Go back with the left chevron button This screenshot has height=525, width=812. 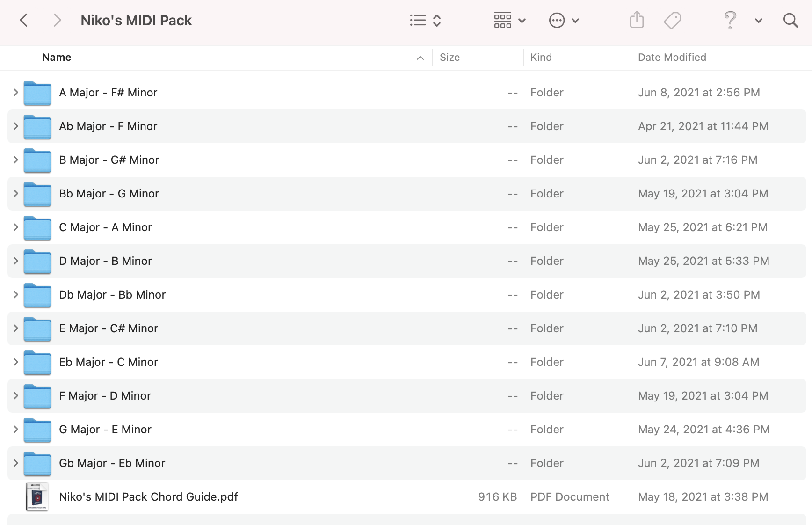coord(24,20)
